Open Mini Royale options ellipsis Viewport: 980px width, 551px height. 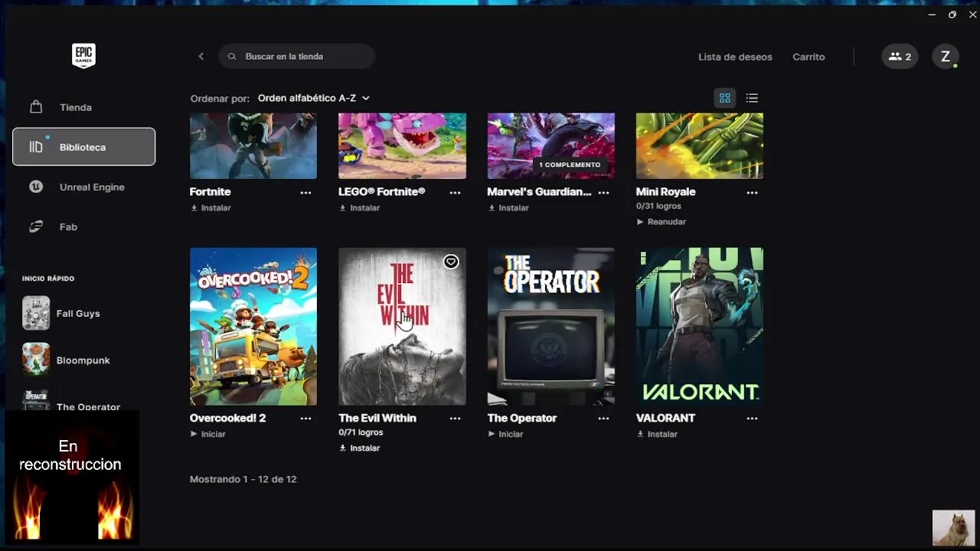click(x=752, y=193)
